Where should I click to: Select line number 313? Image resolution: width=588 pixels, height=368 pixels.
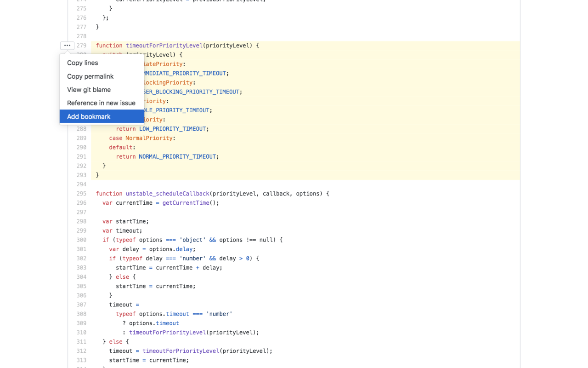click(81, 360)
